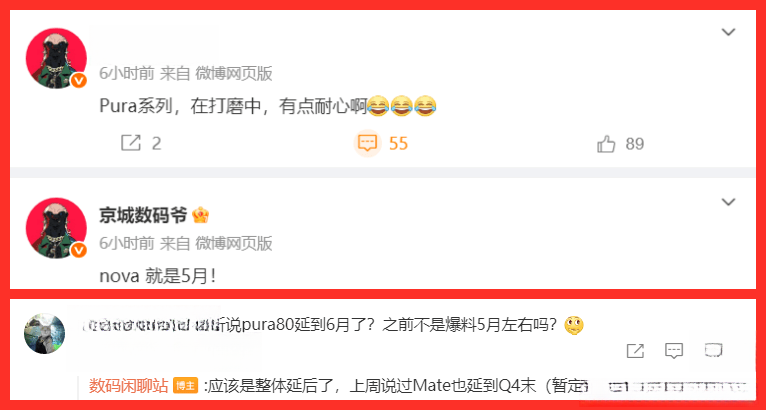Click the crown badge next to 京城数码爷
This screenshot has height=410, width=766.
(201, 215)
